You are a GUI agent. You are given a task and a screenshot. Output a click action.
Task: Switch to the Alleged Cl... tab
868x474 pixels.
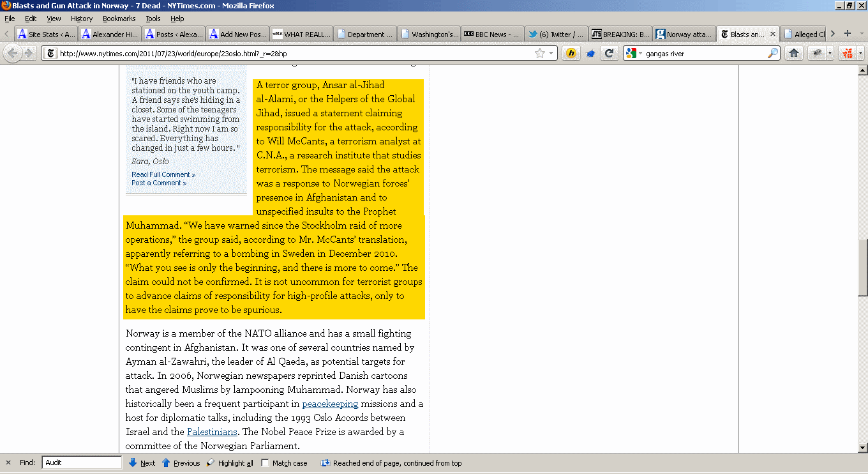(804, 34)
